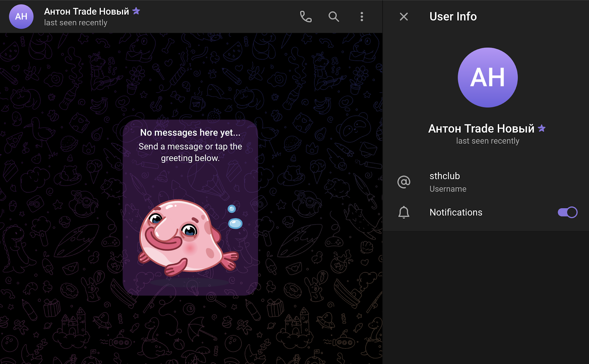
Task: Click the profile name in User Info
Action: tap(481, 128)
